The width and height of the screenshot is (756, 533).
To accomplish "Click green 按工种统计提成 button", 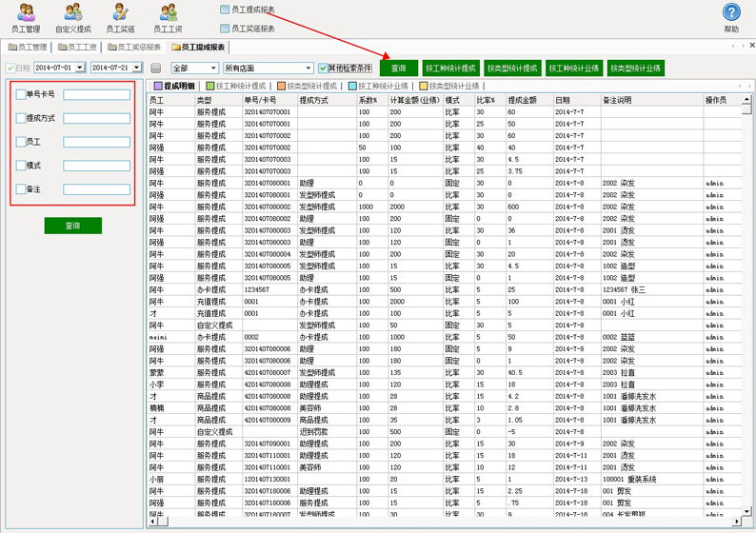I will (x=450, y=69).
